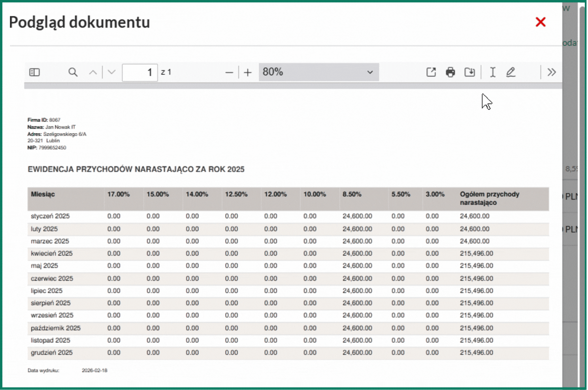Toggle the PDF viewer sidebar
This screenshot has width=588, height=390.
pyautogui.click(x=34, y=72)
